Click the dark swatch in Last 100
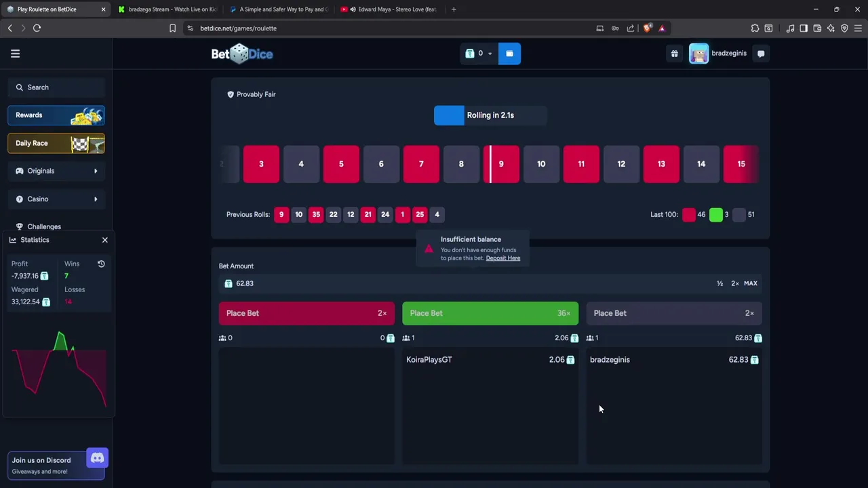 739,215
